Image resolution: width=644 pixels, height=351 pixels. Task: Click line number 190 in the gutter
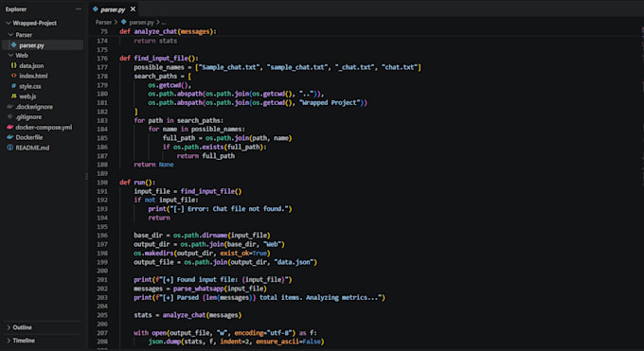[102, 183]
